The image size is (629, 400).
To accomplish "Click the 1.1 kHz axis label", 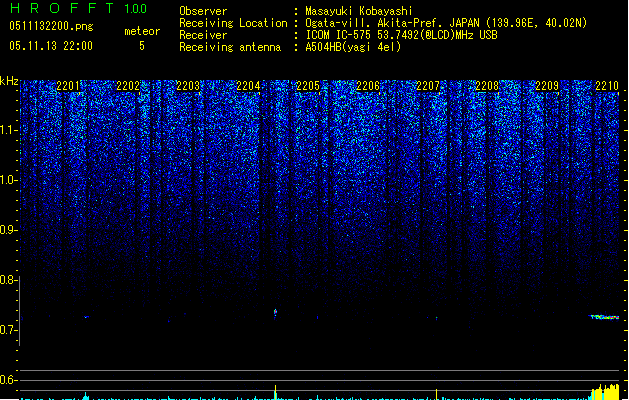I will click(8, 130).
